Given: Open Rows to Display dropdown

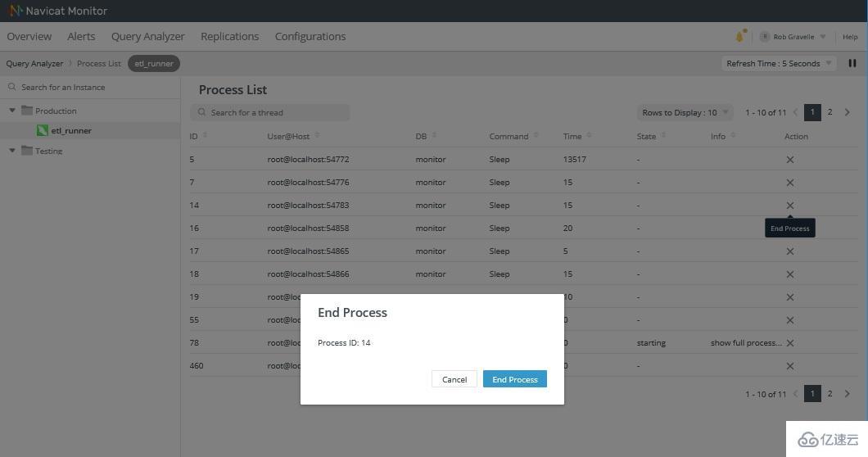Looking at the screenshot, I should point(685,112).
